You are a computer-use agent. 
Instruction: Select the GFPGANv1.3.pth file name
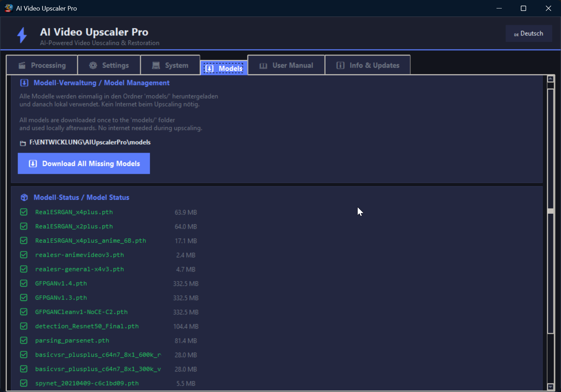click(61, 298)
